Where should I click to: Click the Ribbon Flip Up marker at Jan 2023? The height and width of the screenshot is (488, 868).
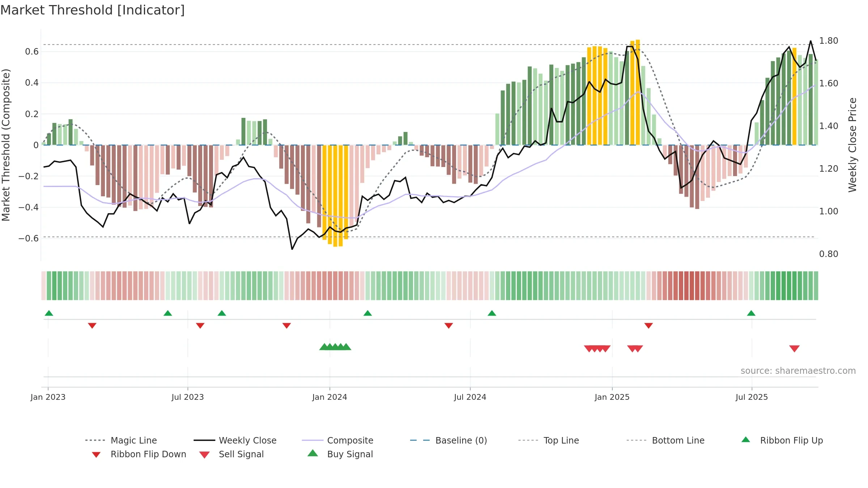49,313
